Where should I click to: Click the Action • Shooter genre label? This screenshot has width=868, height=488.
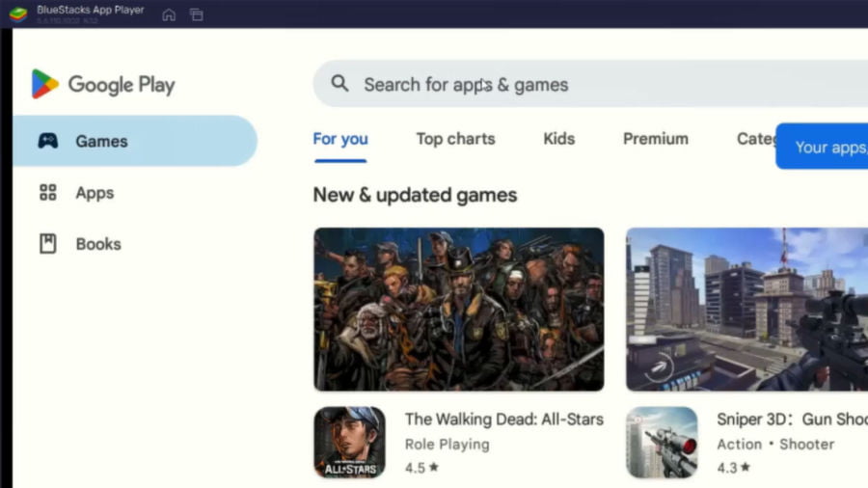coord(775,445)
